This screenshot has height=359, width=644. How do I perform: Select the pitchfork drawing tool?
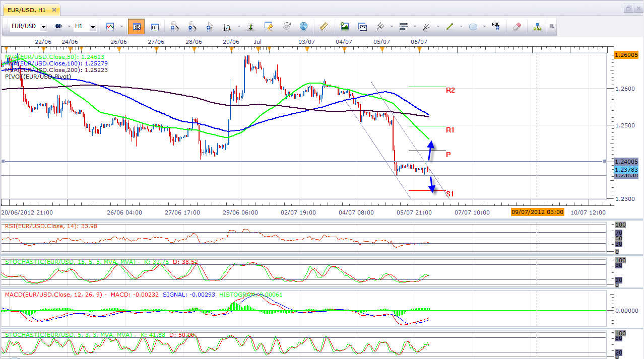coord(380,26)
